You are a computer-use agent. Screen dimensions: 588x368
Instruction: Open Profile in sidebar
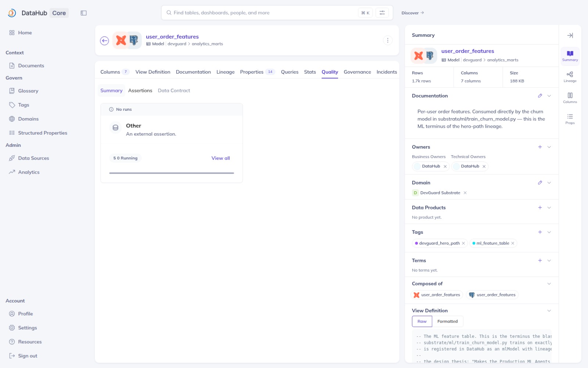[x=25, y=314]
